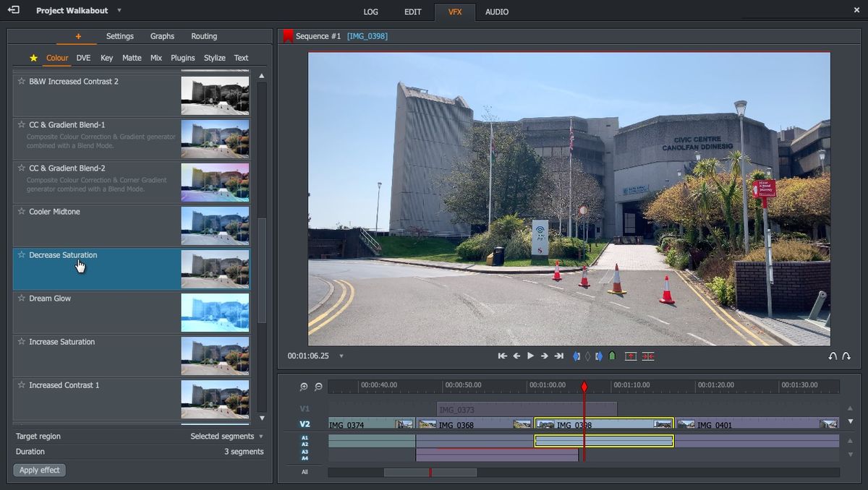Jump to sequence start with transport control
The width and height of the screenshot is (868, 490).
tap(502, 356)
